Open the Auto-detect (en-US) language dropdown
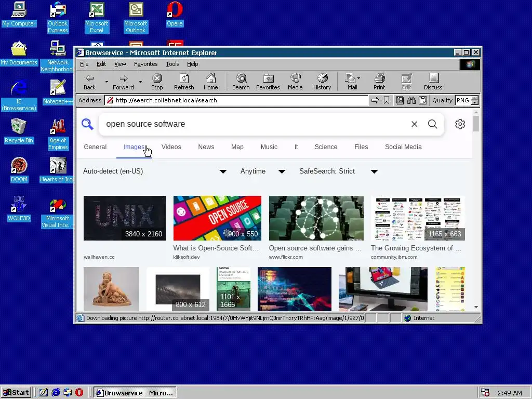 click(x=155, y=171)
